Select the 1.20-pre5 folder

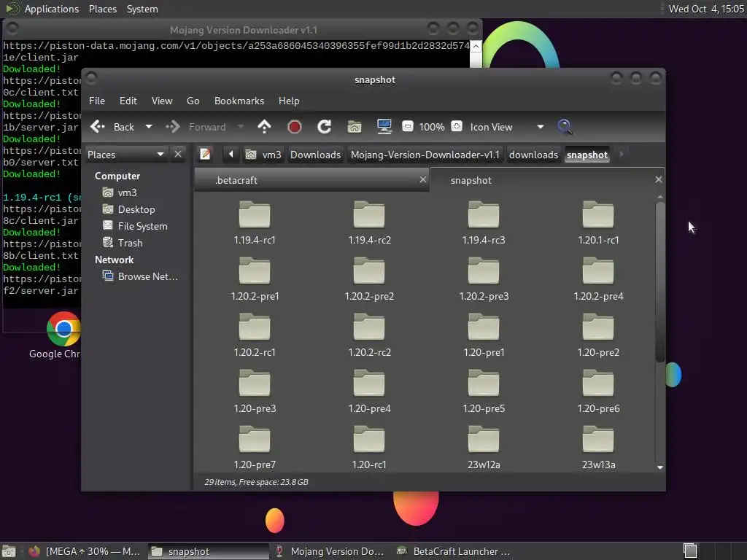point(484,392)
